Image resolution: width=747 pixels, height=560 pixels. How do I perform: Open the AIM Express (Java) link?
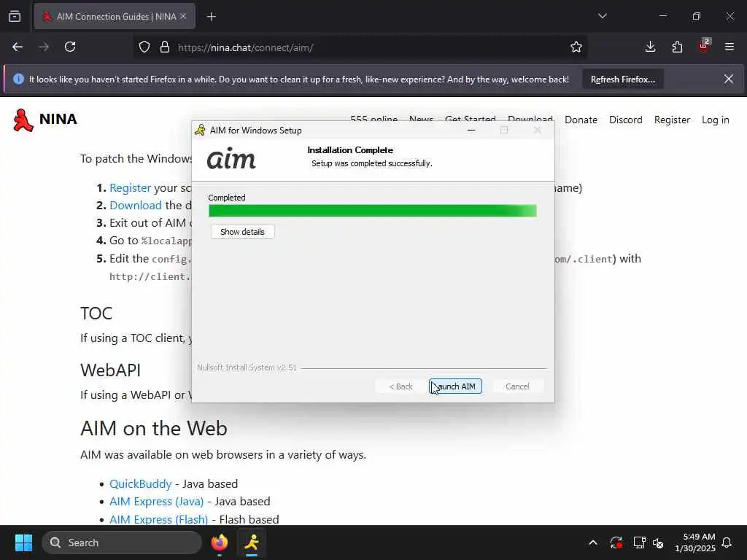[156, 502]
